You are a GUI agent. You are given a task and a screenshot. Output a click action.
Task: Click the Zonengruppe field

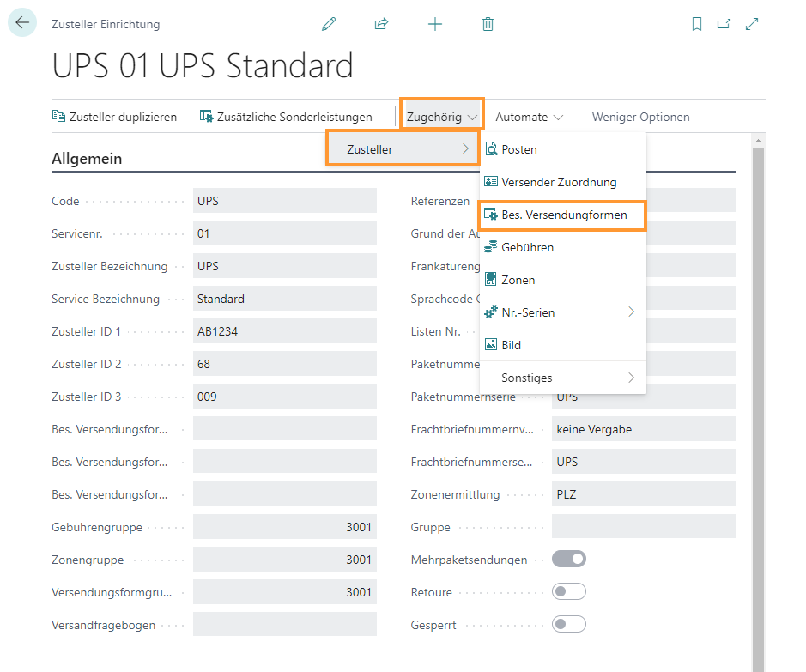[x=285, y=559]
